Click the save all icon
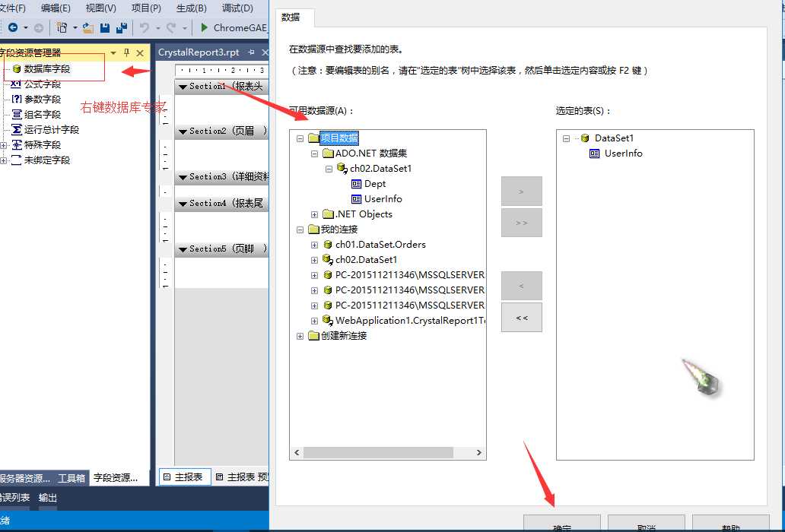This screenshot has height=532, width=785. (x=121, y=28)
